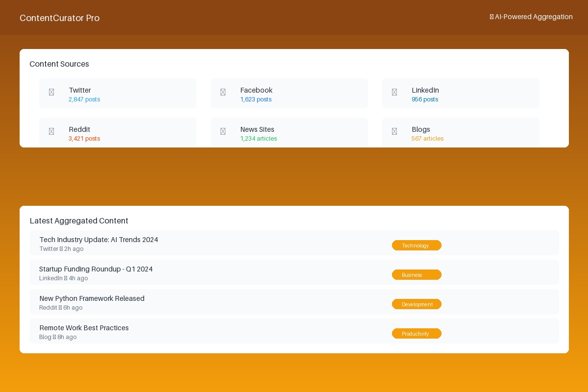
Task: Open the Twitter 2,847 posts card
Action: click(x=118, y=93)
